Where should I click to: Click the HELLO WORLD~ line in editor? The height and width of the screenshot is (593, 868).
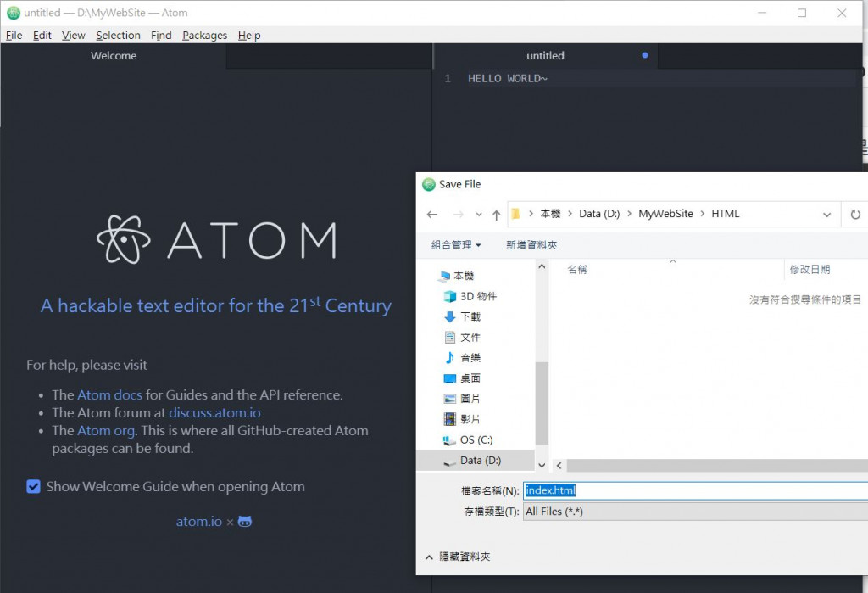(x=507, y=78)
